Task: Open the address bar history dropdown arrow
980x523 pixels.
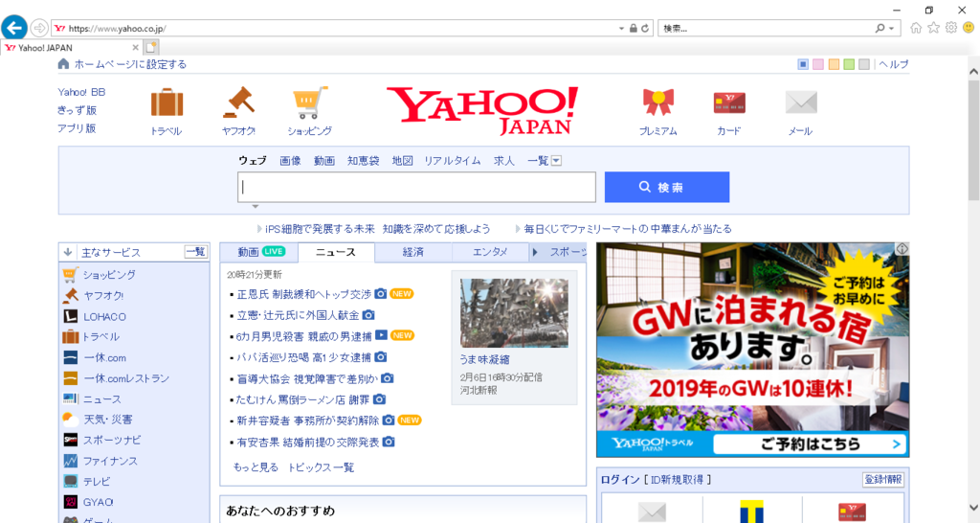Action: tap(621, 28)
